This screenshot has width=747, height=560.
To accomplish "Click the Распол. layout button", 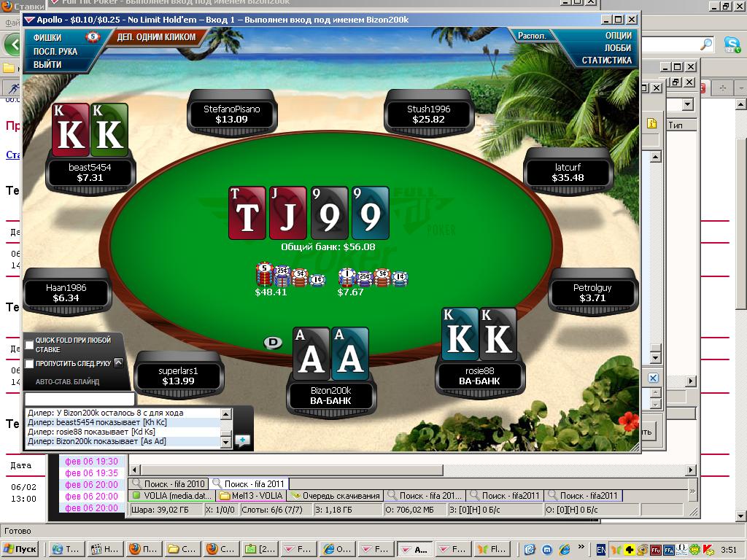I will click(x=532, y=36).
